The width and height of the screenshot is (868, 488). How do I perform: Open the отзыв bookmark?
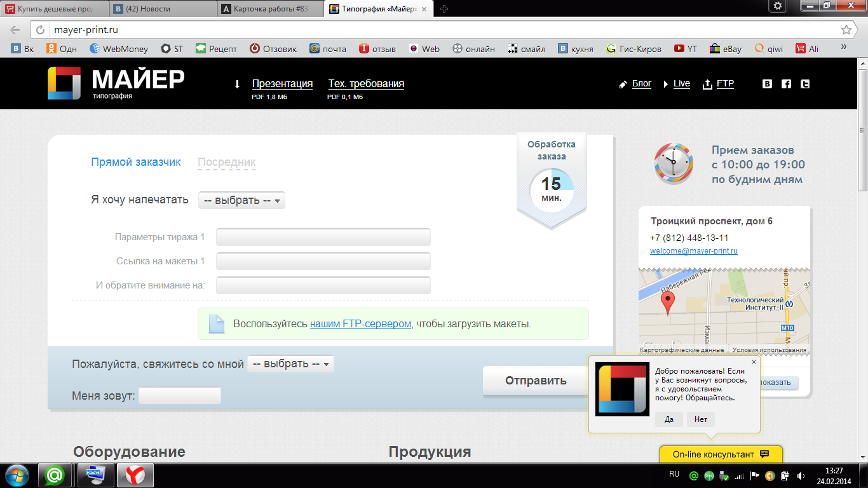[x=377, y=48]
